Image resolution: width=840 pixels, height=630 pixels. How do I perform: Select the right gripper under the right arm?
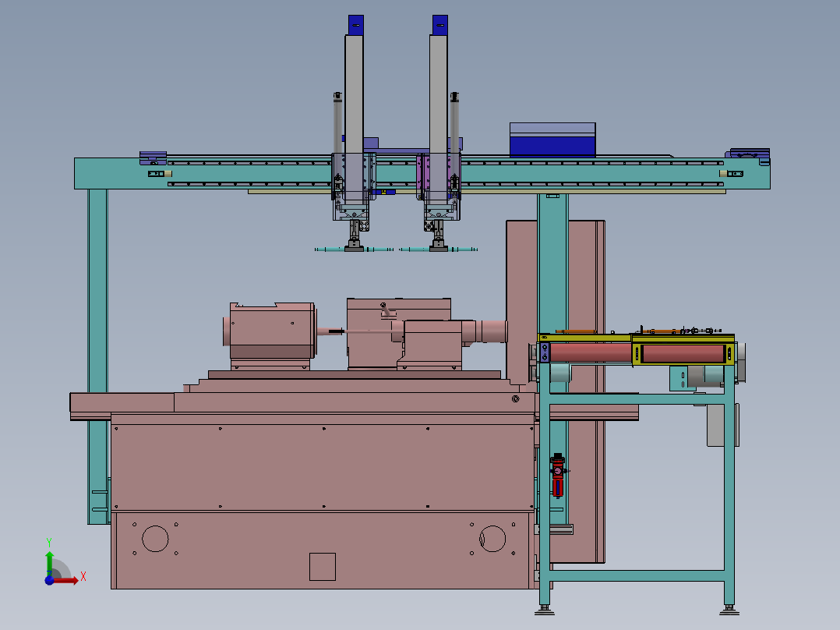pyautogui.click(x=438, y=236)
